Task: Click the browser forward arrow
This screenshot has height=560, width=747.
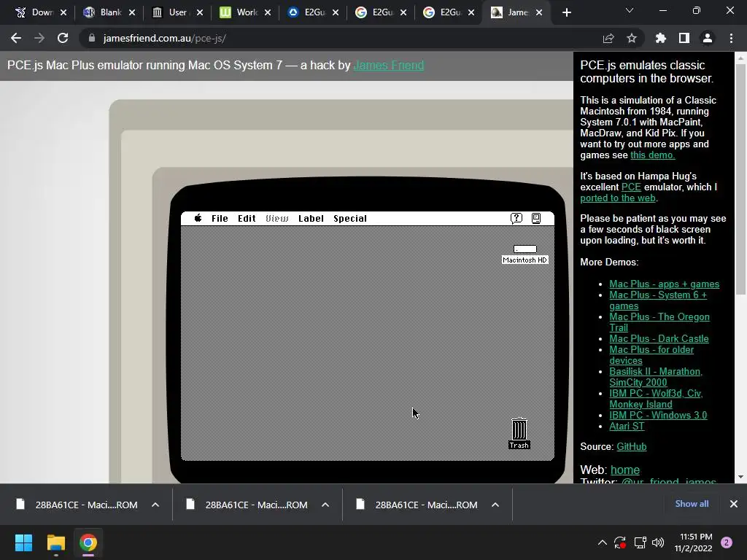Action: [39, 38]
